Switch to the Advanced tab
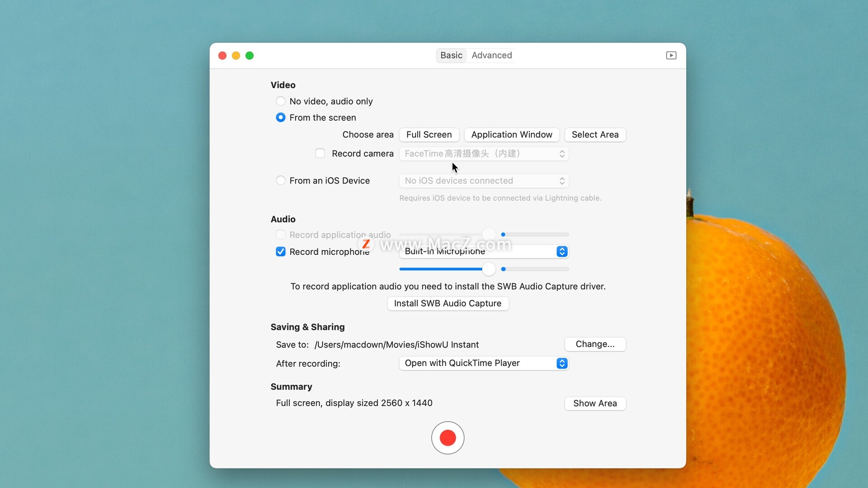Viewport: 868px width, 488px height. (x=491, y=55)
